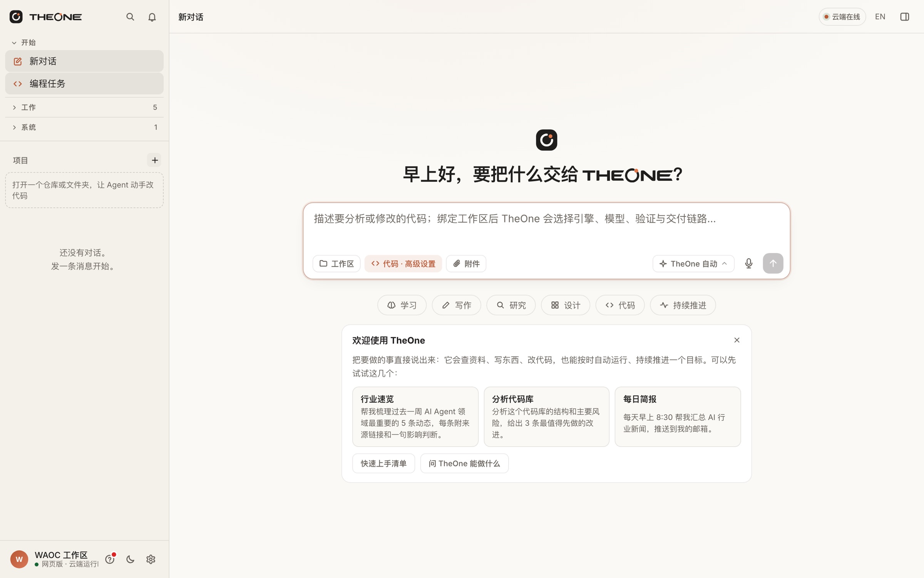Select 新对话 in the sidebar
Image resolution: width=924 pixels, height=578 pixels.
(84, 61)
